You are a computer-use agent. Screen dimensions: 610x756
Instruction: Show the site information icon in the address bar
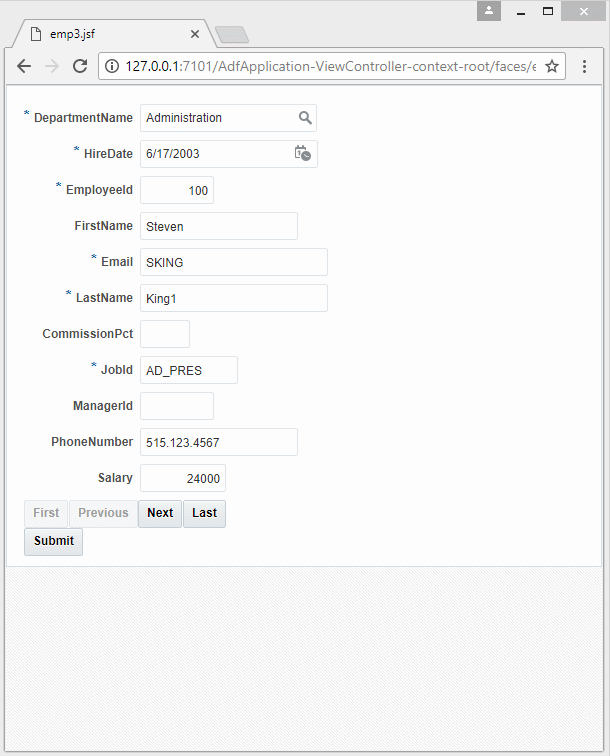click(x=112, y=66)
